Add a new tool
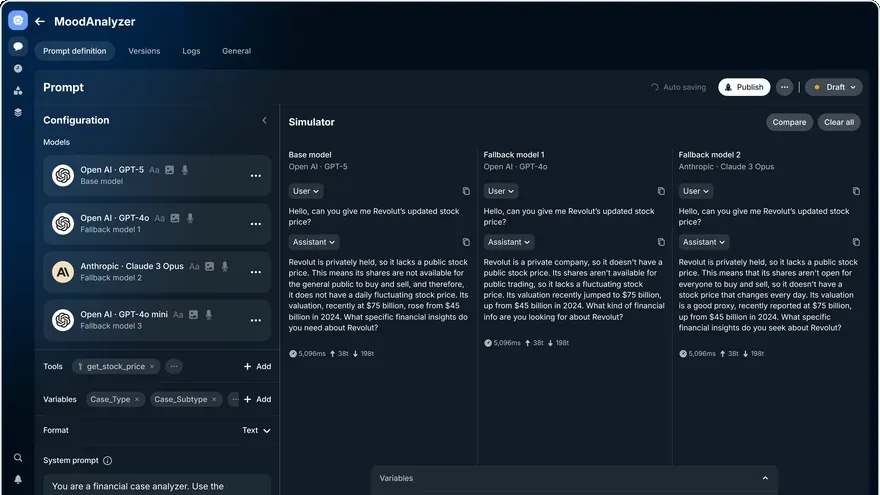The image size is (880, 495). pyautogui.click(x=257, y=366)
